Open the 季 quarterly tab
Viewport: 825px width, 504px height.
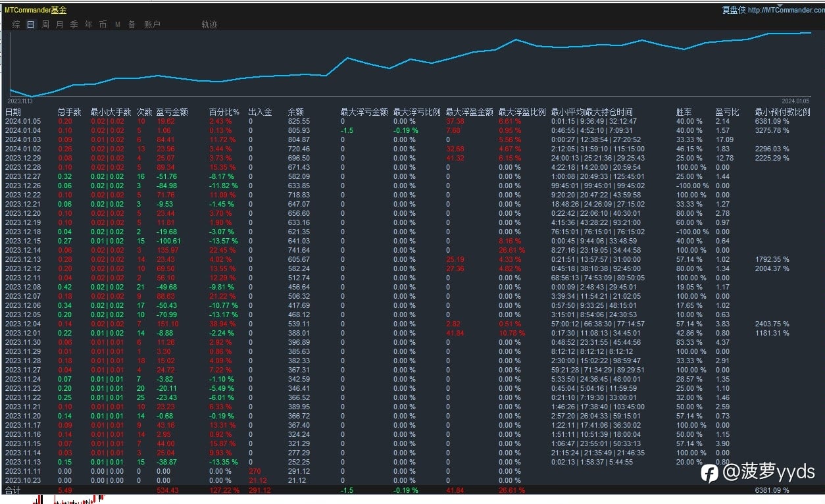74,24
